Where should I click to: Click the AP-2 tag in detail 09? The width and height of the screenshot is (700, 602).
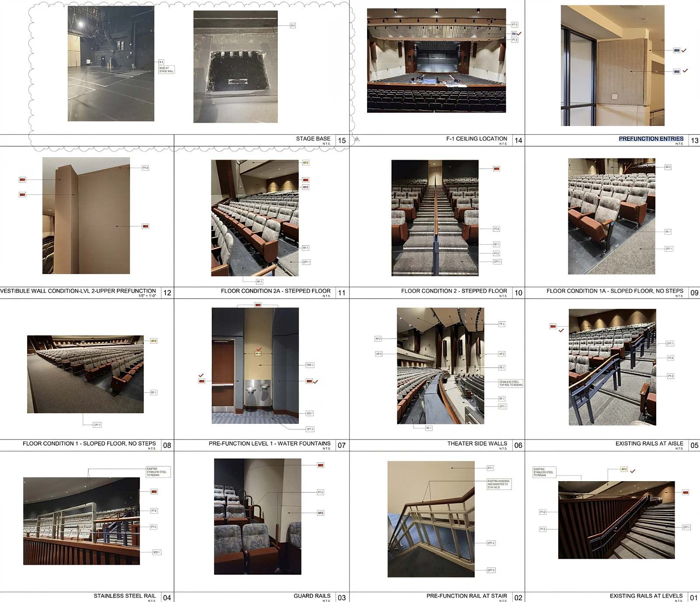668,167
